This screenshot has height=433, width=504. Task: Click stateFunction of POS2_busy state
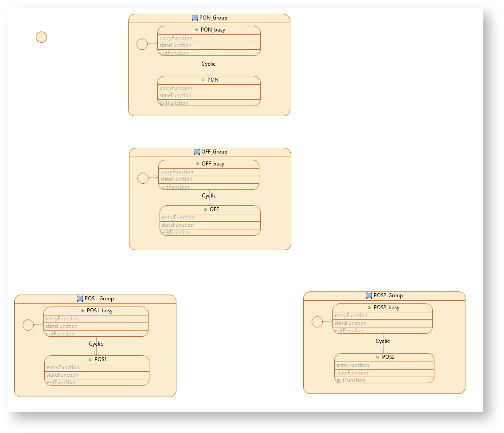tap(351, 323)
